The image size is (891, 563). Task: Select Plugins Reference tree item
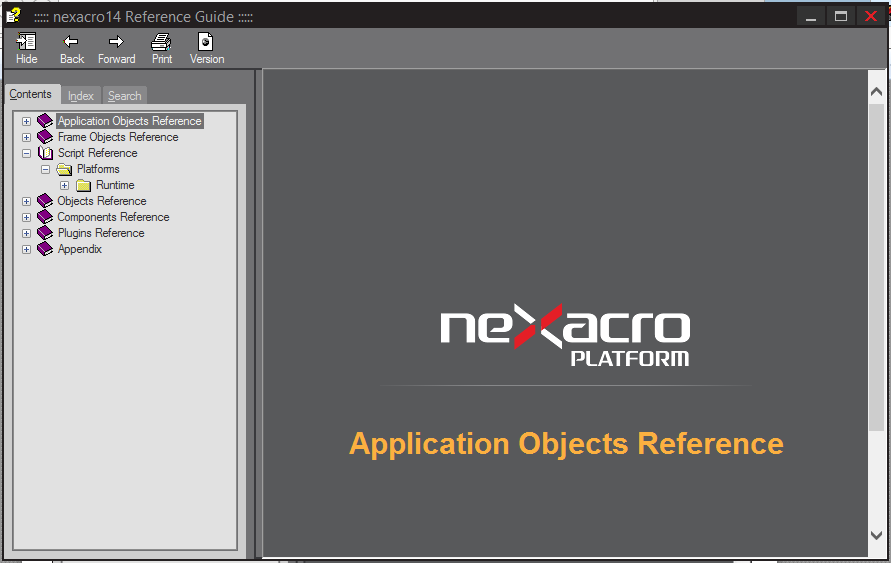click(101, 232)
